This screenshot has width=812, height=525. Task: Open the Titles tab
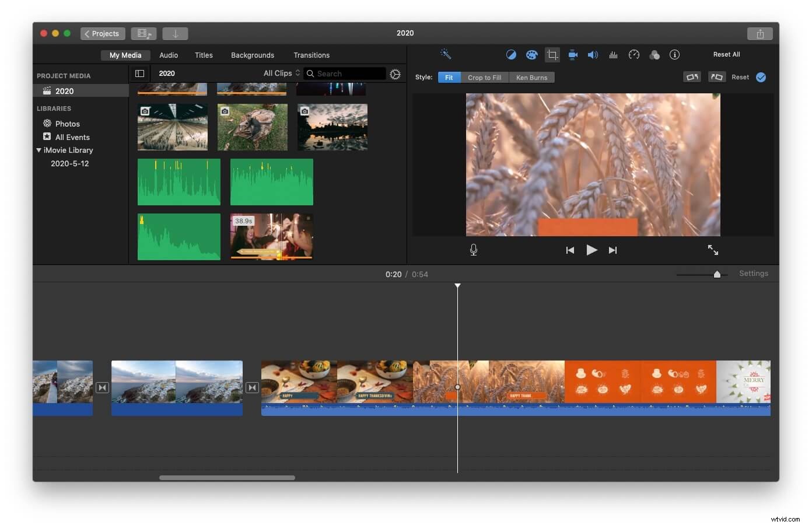204,55
